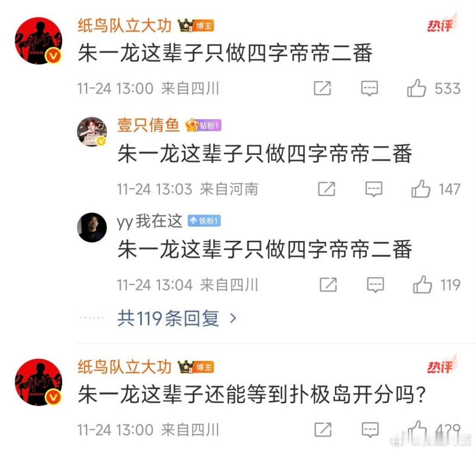This screenshot has height=451, width=476.
Task: Repost the first 纸鸟队立大功 comment
Action: [322, 88]
